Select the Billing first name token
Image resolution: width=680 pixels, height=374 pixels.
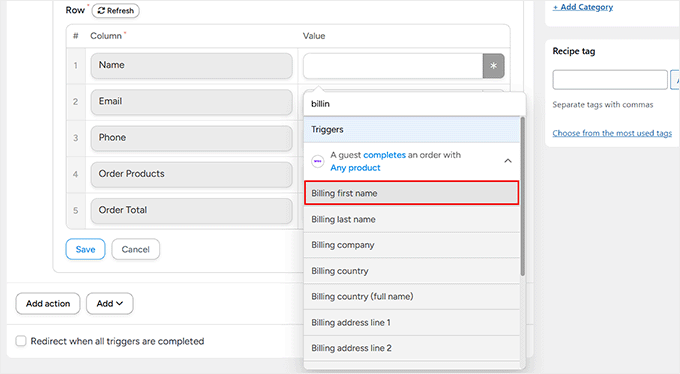click(412, 193)
